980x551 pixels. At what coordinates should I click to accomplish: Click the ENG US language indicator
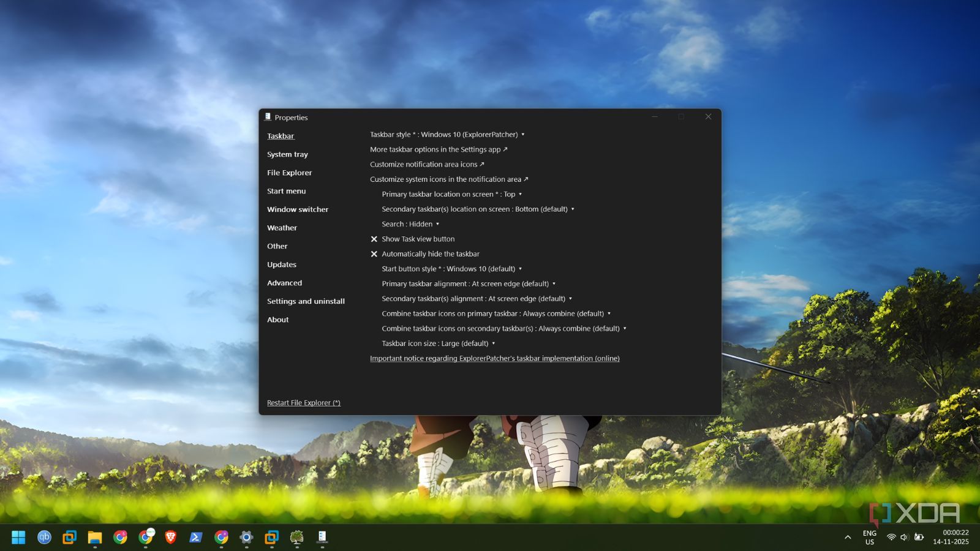(x=870, y=538)
